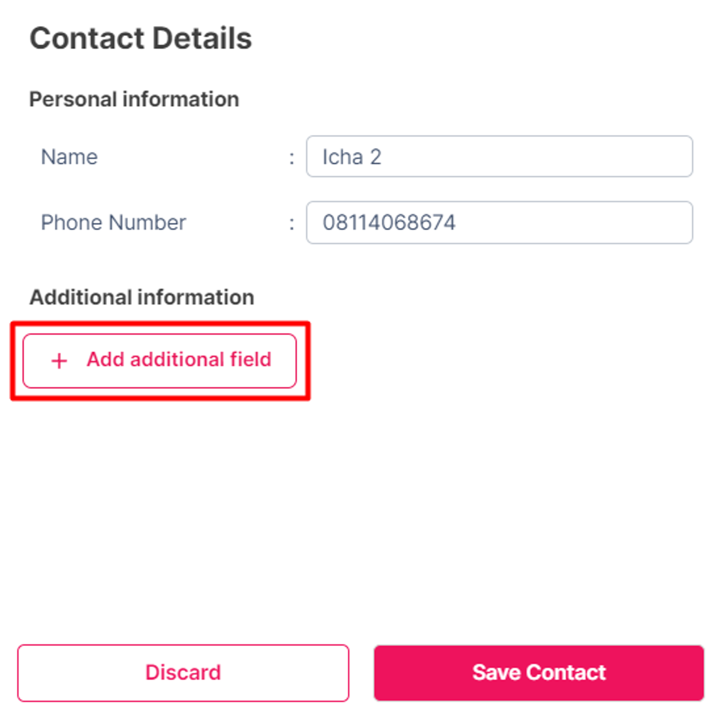
Task: Click the colon beside Phone Number label
Action: 291,223
